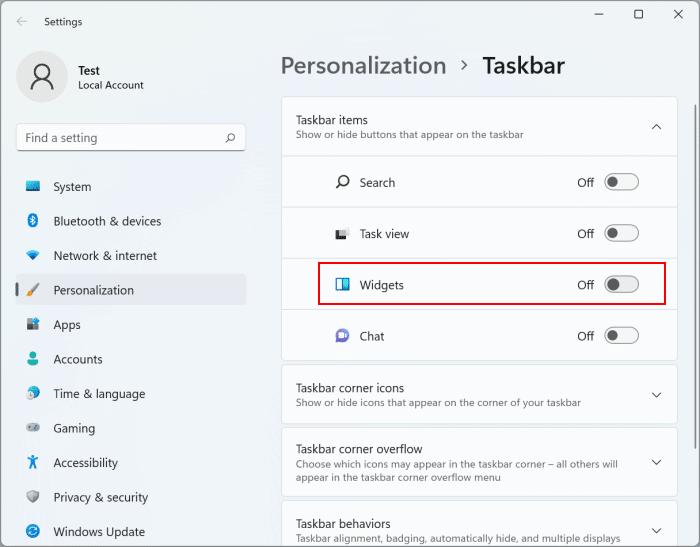Image resolution: width=700 pixels, height=547 pixels.
Task: Turn on the Search taskbar toggle
Action: click(x=621, y=182)
